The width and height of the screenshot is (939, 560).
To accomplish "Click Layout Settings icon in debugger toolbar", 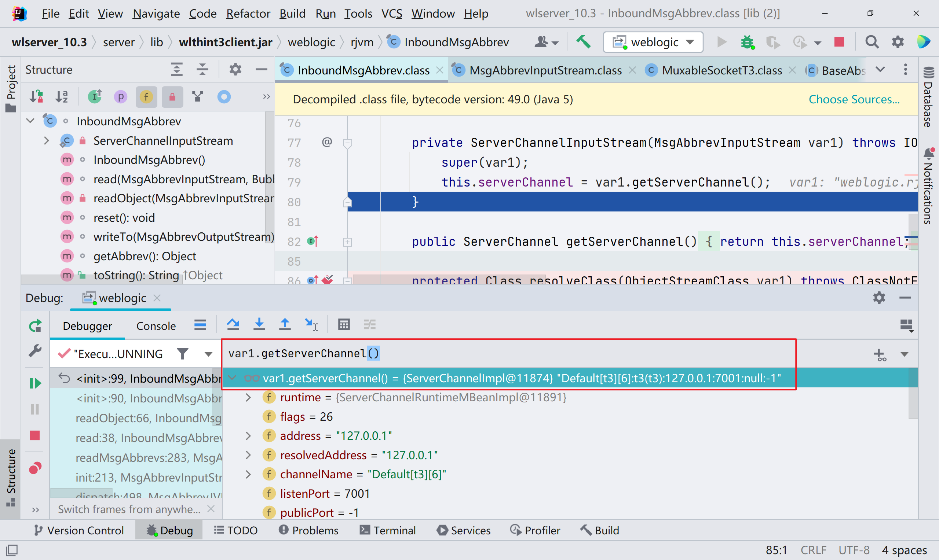I will click(906, 325).
